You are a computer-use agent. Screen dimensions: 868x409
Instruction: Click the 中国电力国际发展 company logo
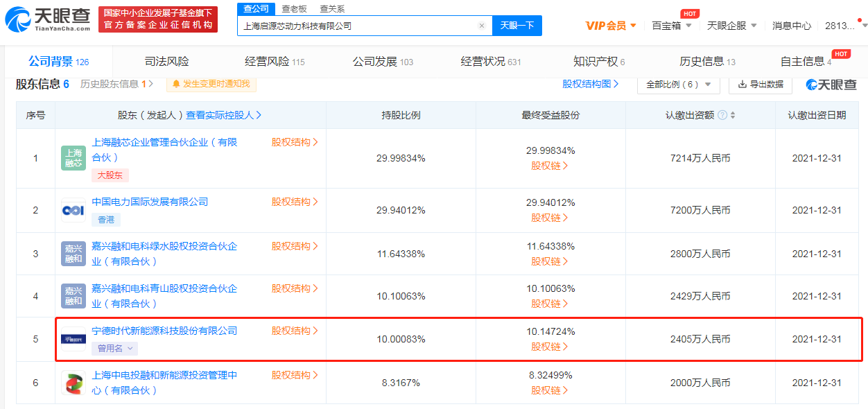[x=73, y=210]
